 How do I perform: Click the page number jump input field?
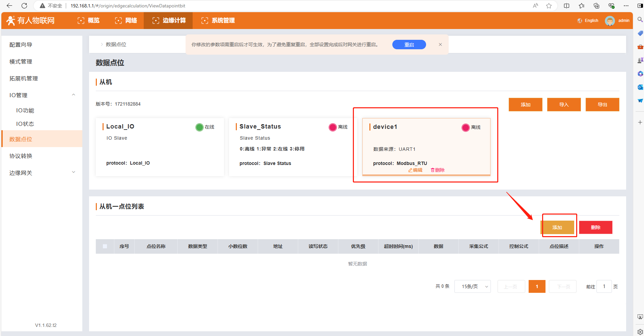[604, 286]
